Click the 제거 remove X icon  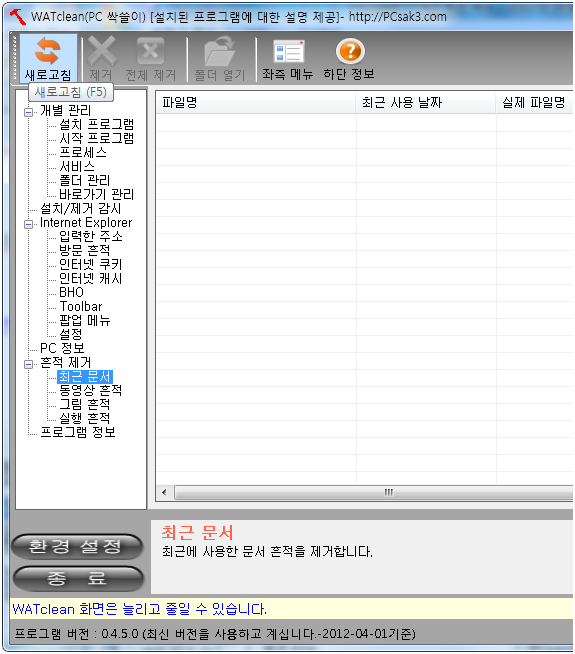tap(101, 51)
